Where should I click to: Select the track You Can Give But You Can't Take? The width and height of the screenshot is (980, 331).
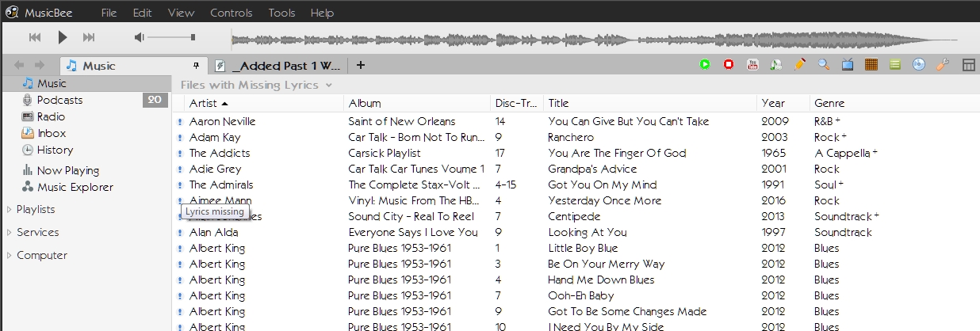click(x=628, y=121)
